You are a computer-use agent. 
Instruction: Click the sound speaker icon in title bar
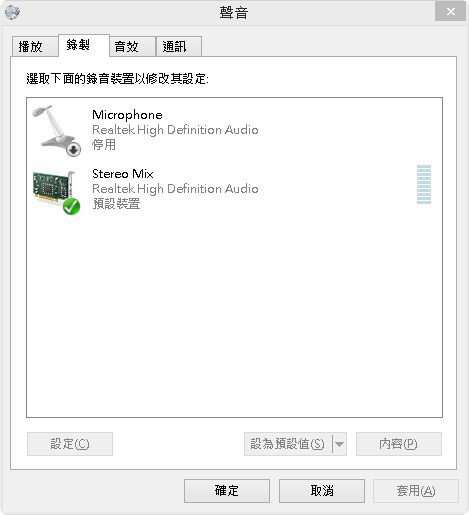[x=12, y=12]
